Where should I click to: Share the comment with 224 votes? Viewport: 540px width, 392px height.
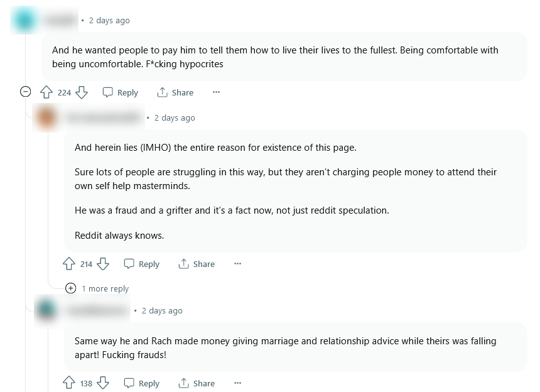[x=175, y=92]
